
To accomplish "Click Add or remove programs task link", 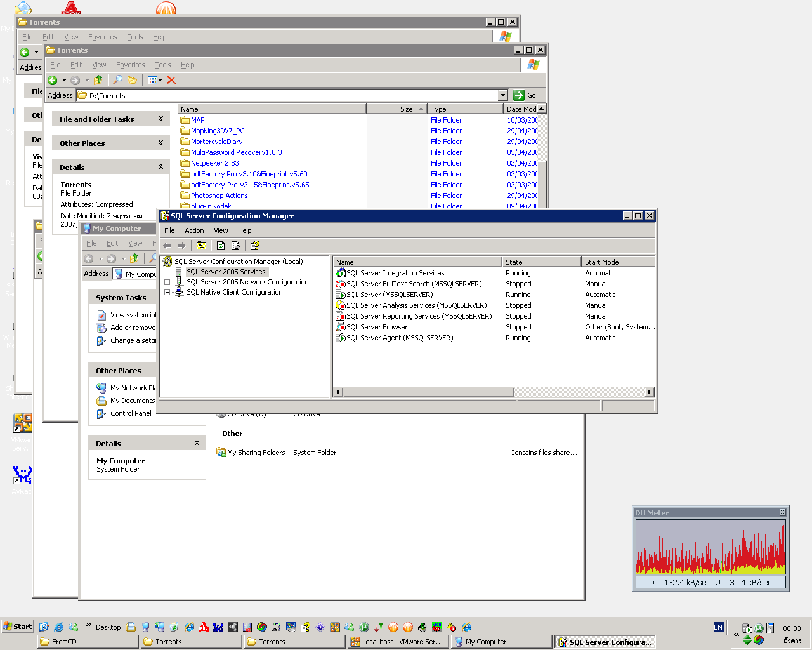I will pyautogui.click(x=133, y=328).
